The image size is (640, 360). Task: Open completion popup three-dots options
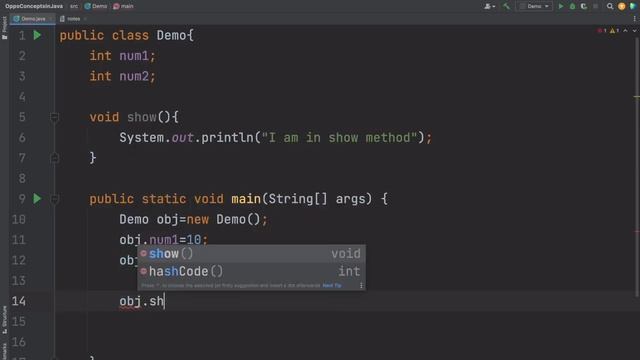click(x=361, y=285)
